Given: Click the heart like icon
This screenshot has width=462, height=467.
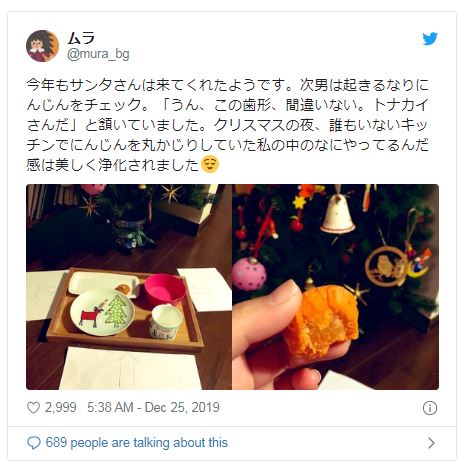Looking at the screenshot, I should [33, 408].
